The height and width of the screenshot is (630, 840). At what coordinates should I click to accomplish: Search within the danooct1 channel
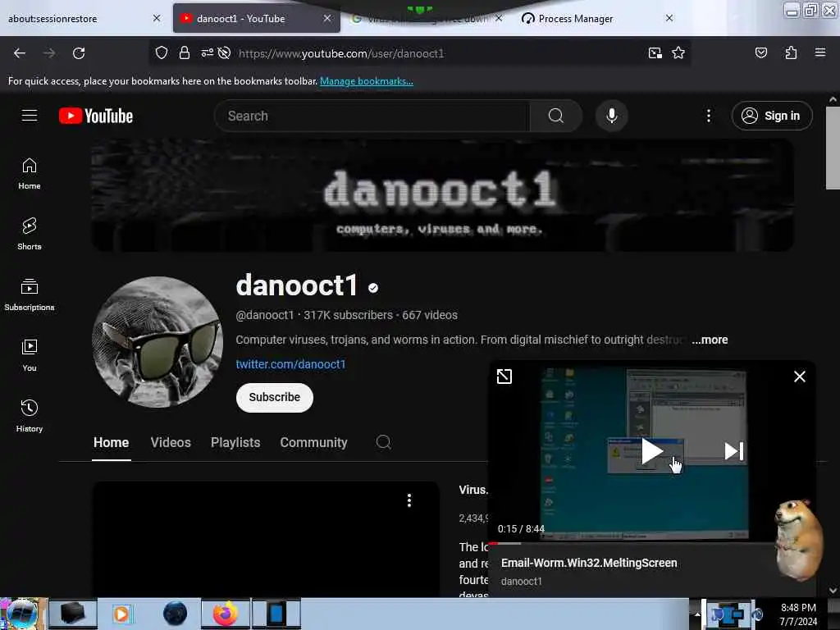point(384,442)
